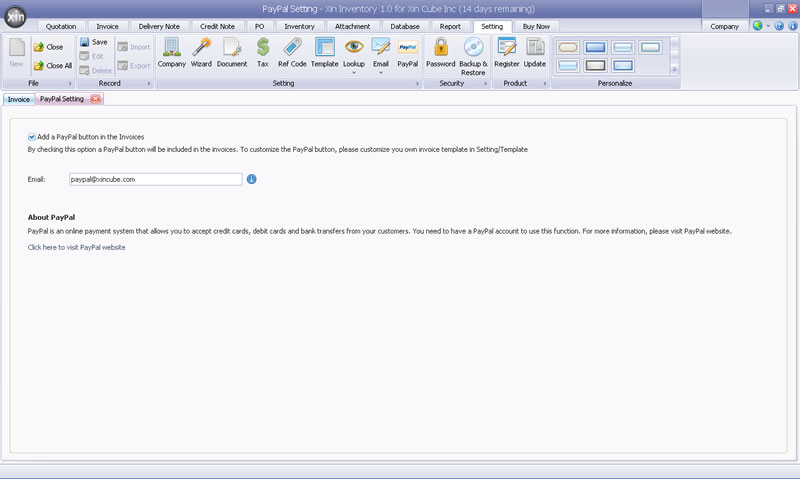Viewport: 800px width, 479px height.
Task: Open Ref Code settings
Action: point(292,53)
